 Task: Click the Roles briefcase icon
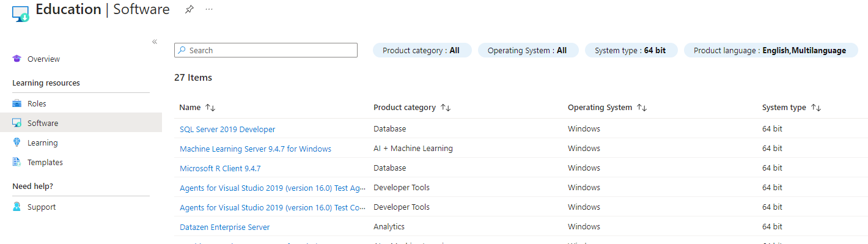tap(17, 103)
